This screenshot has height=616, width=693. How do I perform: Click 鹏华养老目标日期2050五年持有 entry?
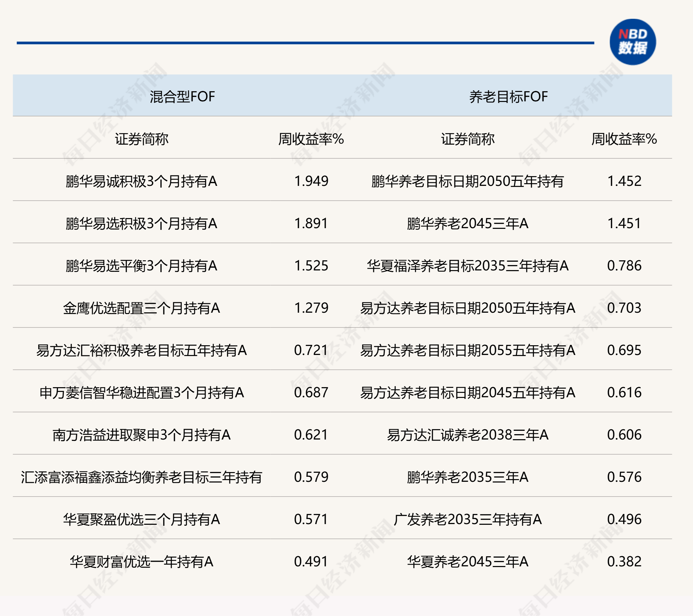(x=468, y=181)
